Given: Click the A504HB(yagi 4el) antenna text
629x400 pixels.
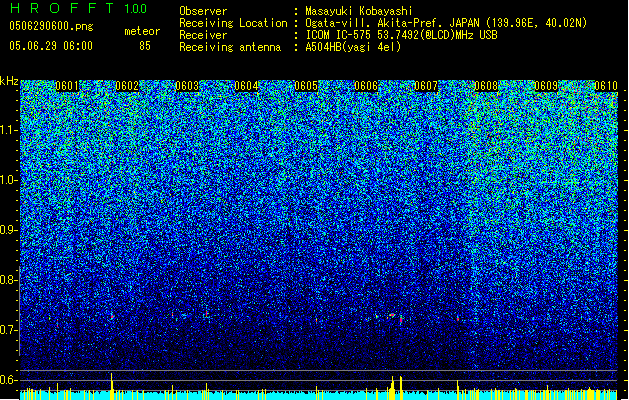Looking at the screenshot, I should 353,47.
